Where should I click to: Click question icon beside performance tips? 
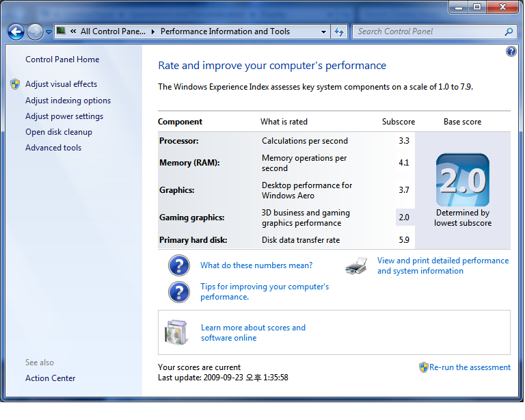(x=178, y=292)
